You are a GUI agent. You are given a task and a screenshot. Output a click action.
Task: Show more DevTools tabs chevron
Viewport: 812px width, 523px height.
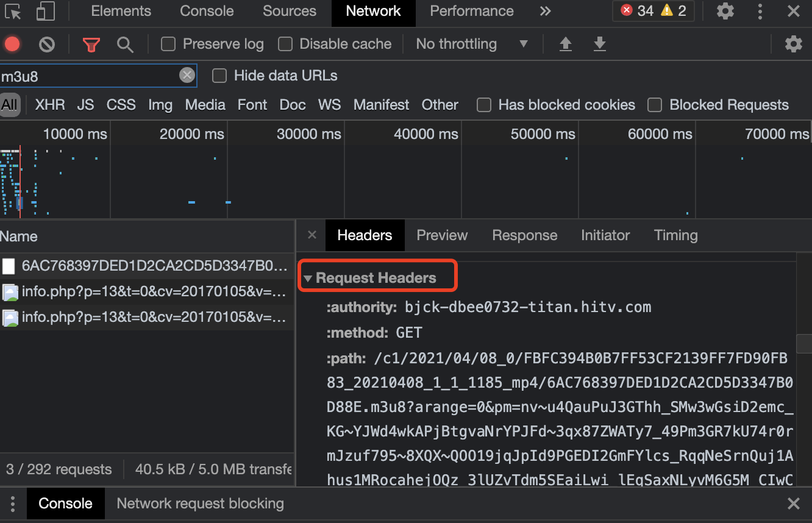coord(545,11)
